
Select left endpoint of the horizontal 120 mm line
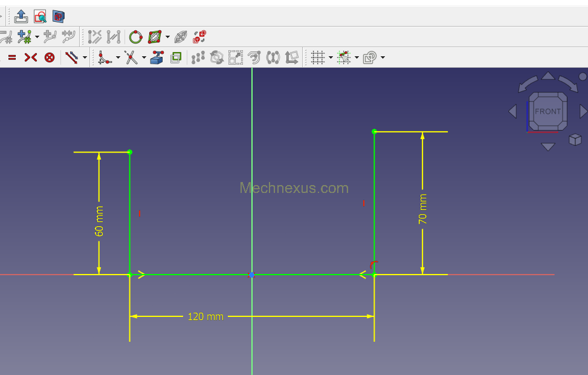(130, 275)
